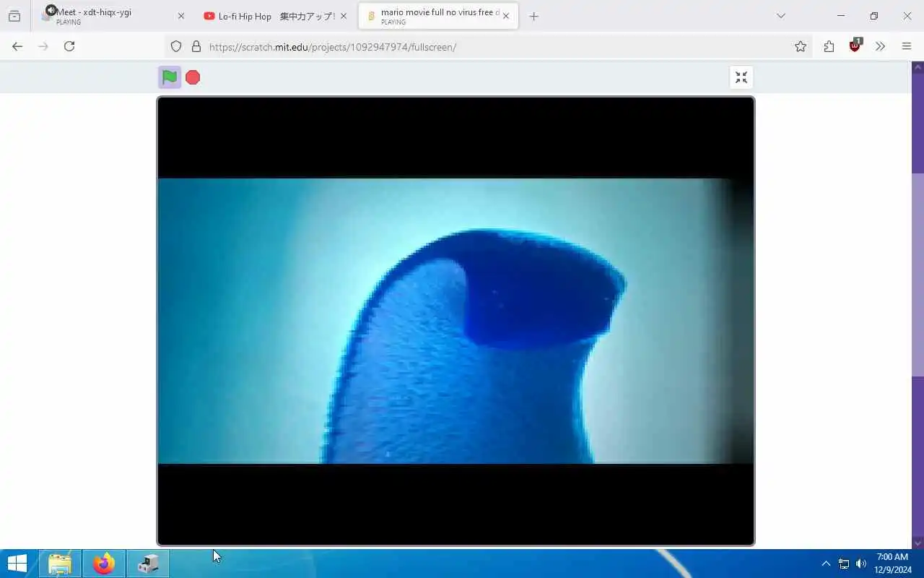Go back with the browser back arrow
Viewport: 924px width, 578px height.
(17, 46)
